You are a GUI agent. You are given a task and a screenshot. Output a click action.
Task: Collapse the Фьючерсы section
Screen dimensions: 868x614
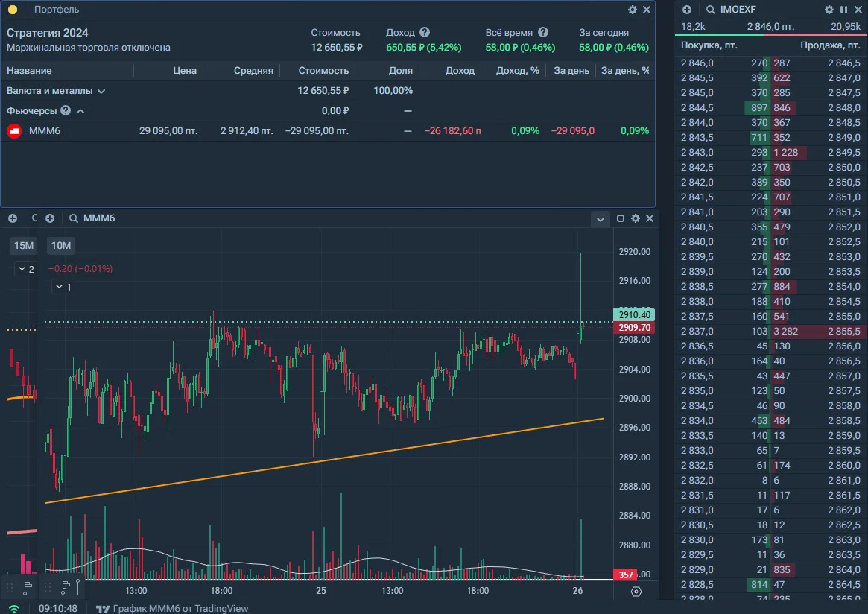pyautogui.click(x=80, y=111)
